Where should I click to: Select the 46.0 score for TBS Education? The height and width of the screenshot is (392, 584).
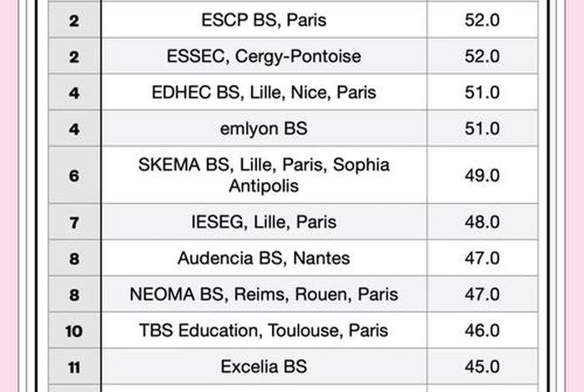click(482, 330)
